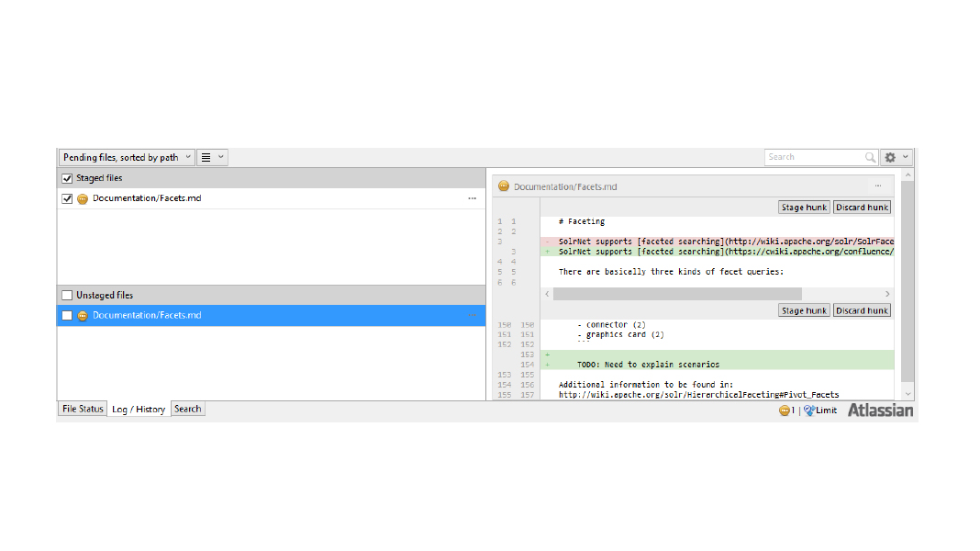Viewport: 980px width, 551px height.
Task: Switch to the File Status tab
Action: [83, 409]
